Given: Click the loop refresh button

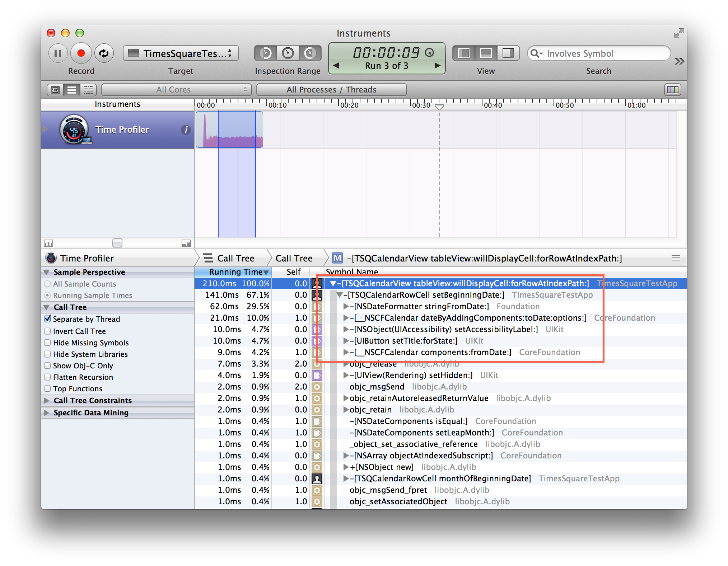Looking at the screenshot, I should (104, 53).
